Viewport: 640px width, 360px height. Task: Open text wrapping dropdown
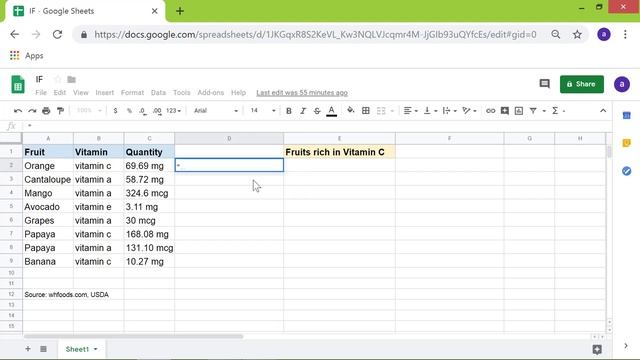[x=449, y=111]
